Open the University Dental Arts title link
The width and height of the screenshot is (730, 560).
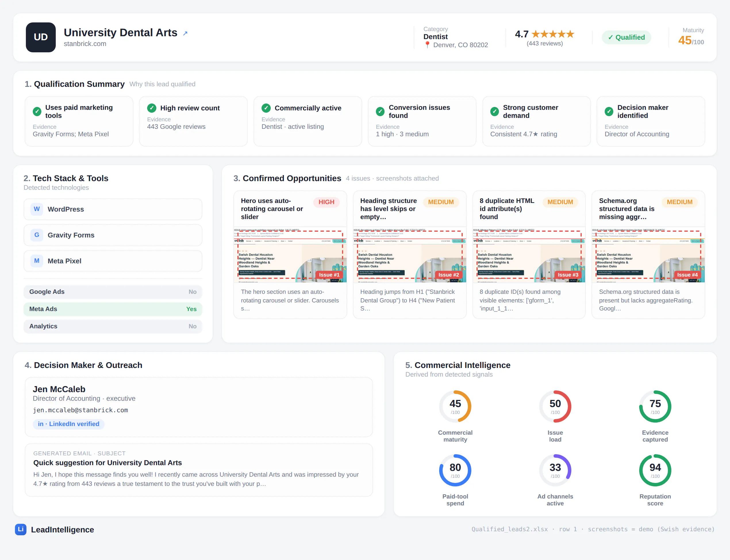120,33
